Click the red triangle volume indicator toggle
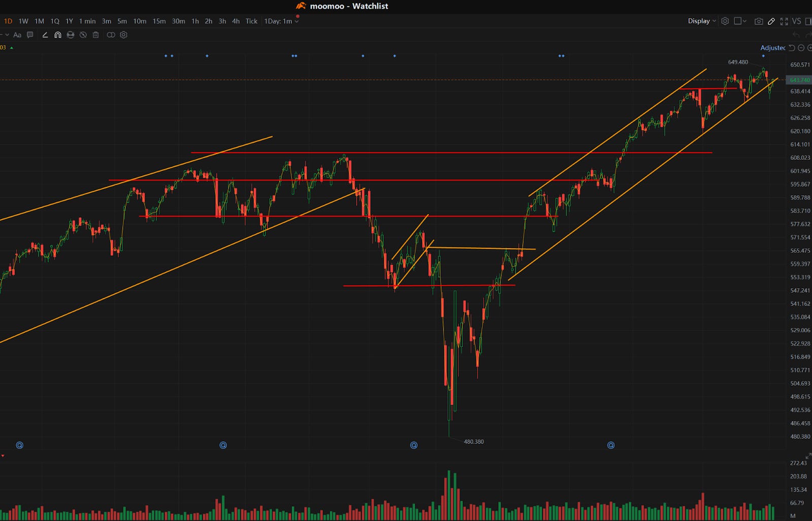Screen dimensions: 812x521 click(x=3, y=456)
